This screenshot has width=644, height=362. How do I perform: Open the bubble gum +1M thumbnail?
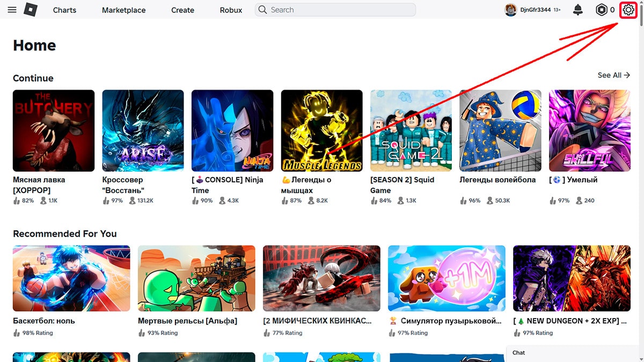coord(447,278)
